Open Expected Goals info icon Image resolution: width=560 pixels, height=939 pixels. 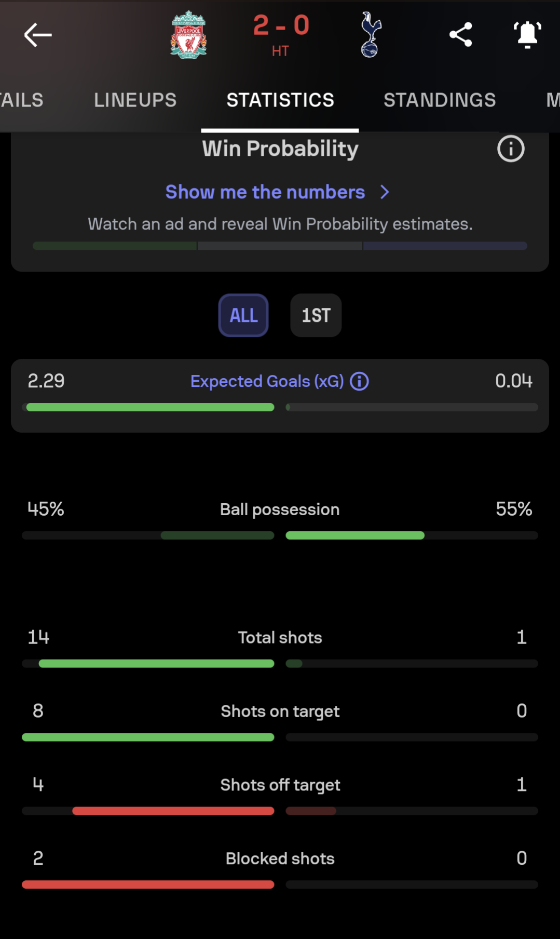click(x=359, y=381)
